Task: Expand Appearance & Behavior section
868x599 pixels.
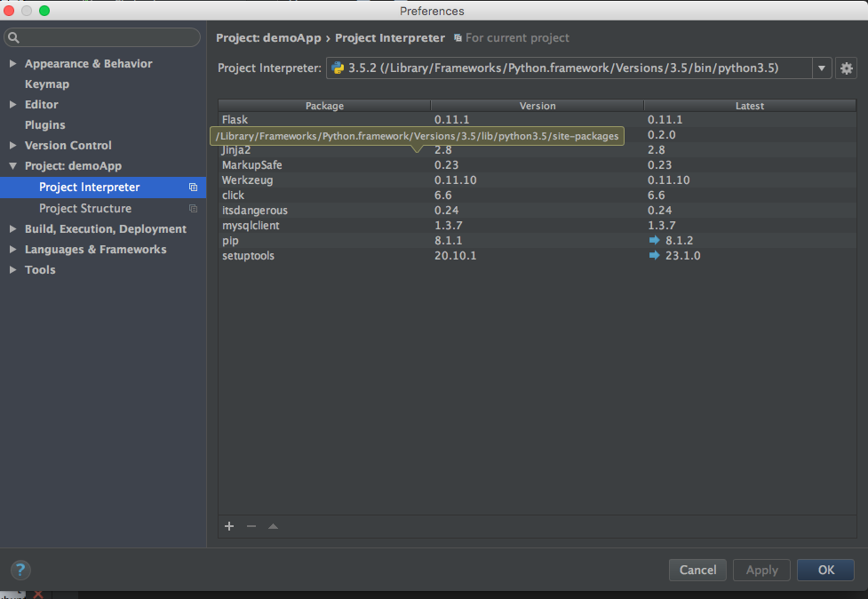Action: pyautogui.click(x=12, y=64)
